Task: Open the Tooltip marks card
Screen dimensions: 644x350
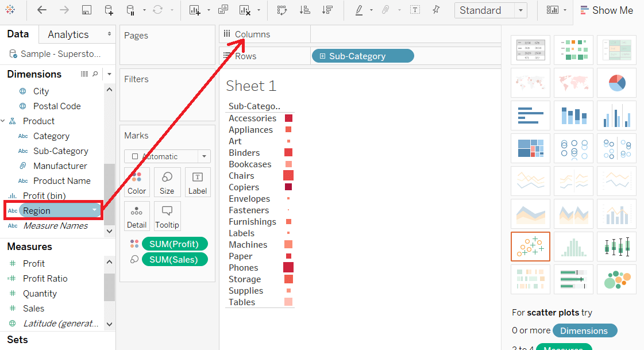Action: tap(167, 216)
